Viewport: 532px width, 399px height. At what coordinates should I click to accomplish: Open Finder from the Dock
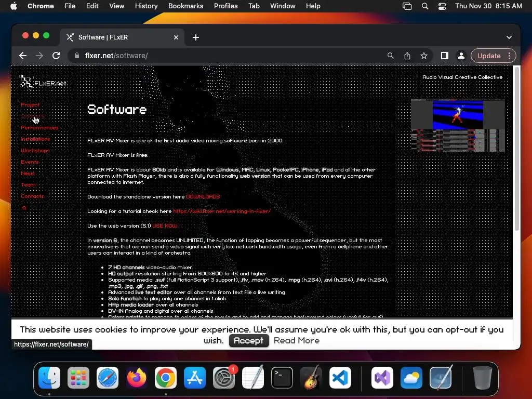[x=49, y=377]
